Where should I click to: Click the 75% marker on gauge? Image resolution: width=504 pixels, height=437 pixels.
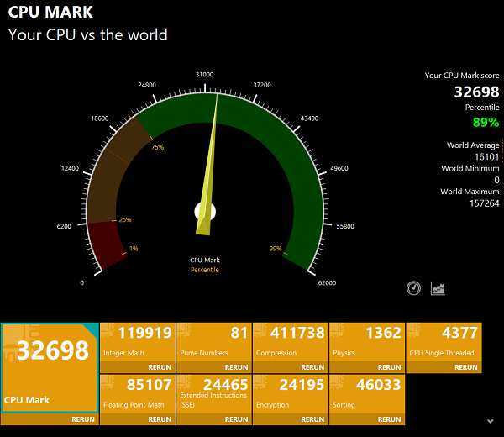(158, 147)
